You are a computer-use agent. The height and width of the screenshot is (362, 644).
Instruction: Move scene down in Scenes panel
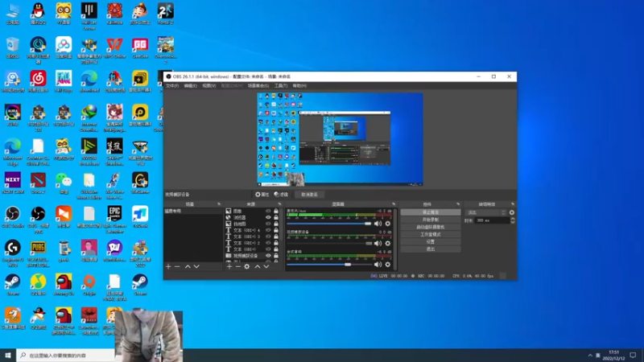coord(196,267)
